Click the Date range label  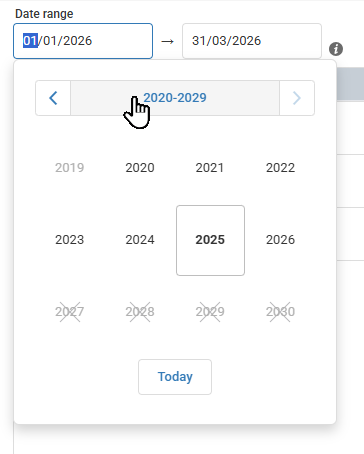[44, 14]
